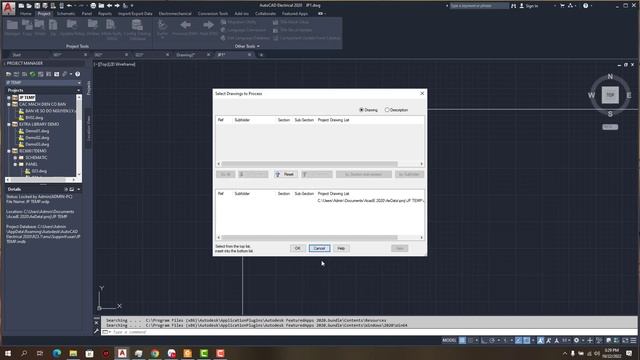Open the Featured Apps ribbon tab
The width and height of the screenshot is (640, 360).
pos(295,13)
